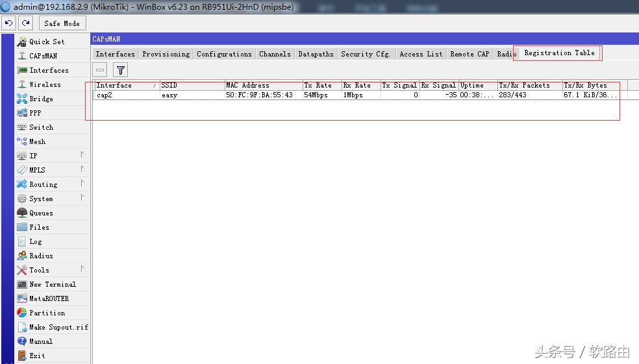Screen dimensions: 639x364
Task: Sort by Rx Signal column header
Action: coord(439,85)
